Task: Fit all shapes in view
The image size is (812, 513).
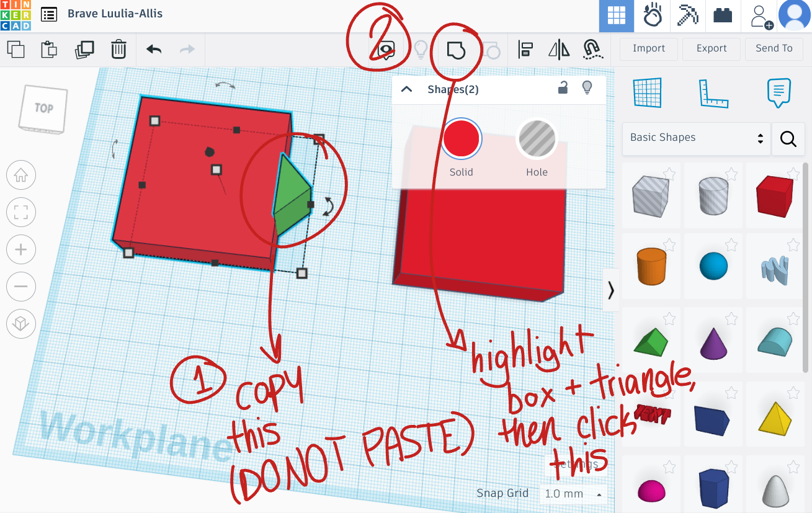Action: [20, 213]
